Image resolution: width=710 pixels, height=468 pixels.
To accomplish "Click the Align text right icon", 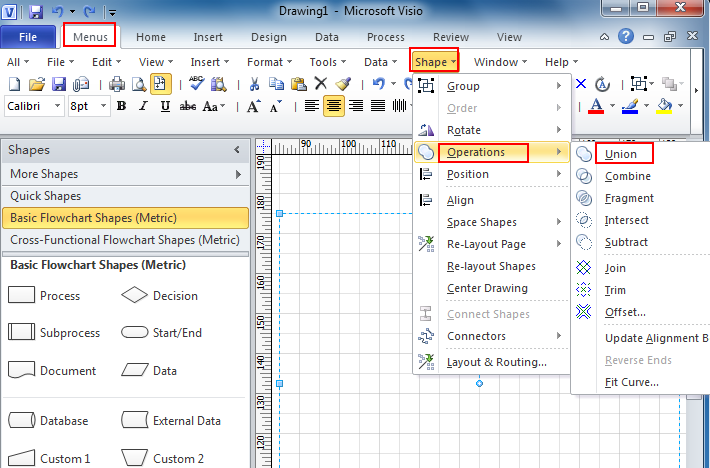I will tap(356, 106).
